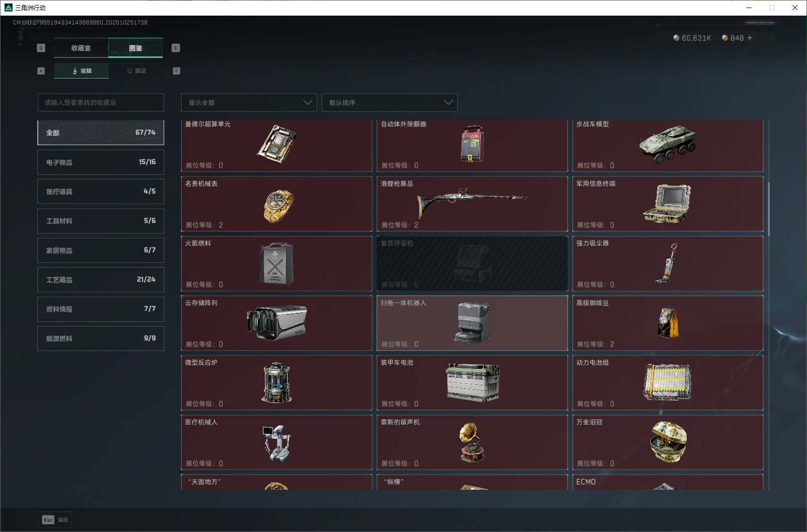Filter by 能源燃料 category
The height and width of the screenshot is (532, 807).
coord(101,338)
